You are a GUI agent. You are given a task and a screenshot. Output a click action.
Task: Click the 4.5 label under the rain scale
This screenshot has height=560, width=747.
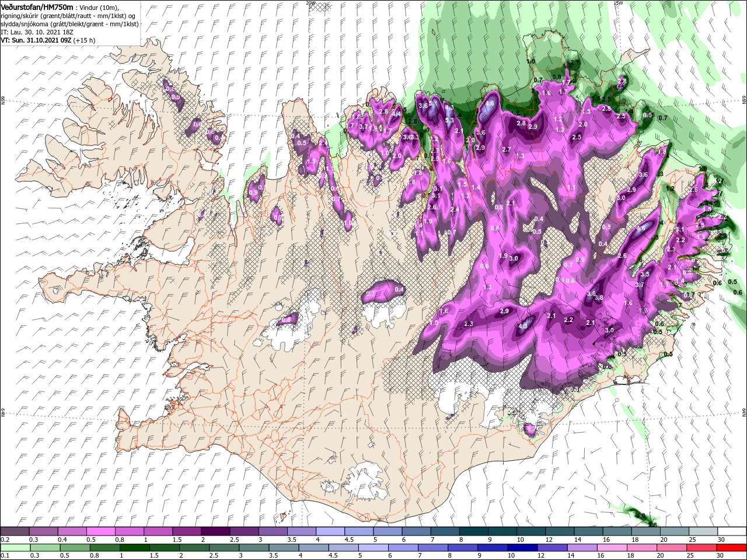[333, 556]
